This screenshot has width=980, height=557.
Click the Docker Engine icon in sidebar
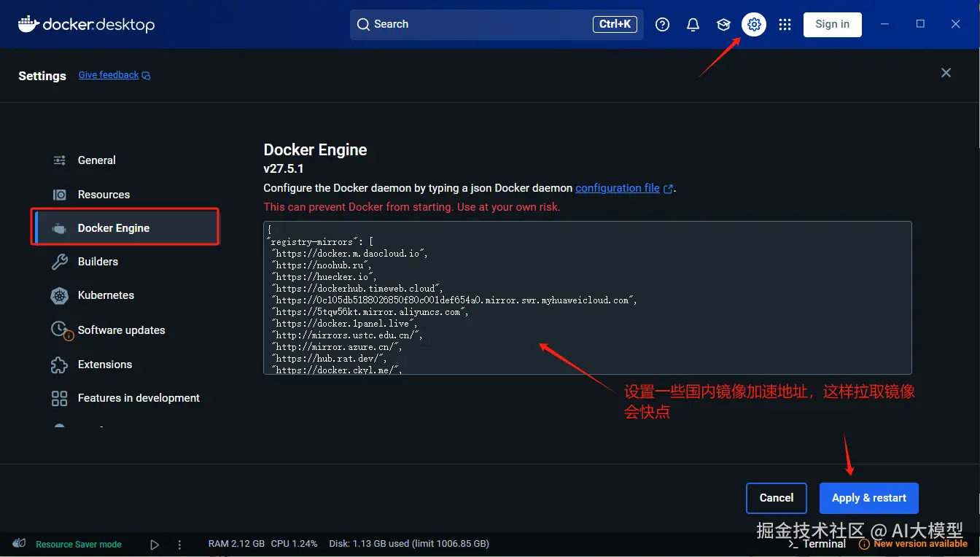(x=59, y=228)
